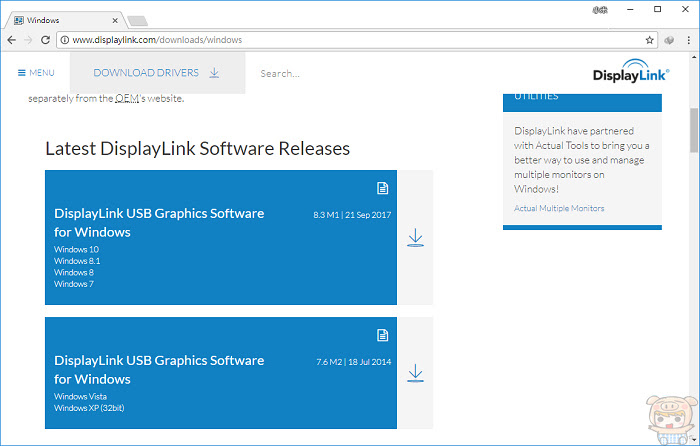This screenshot has width=700, height=446.
Task: Click the 'Windows 7' text
Action: click(x=74, y=284)
